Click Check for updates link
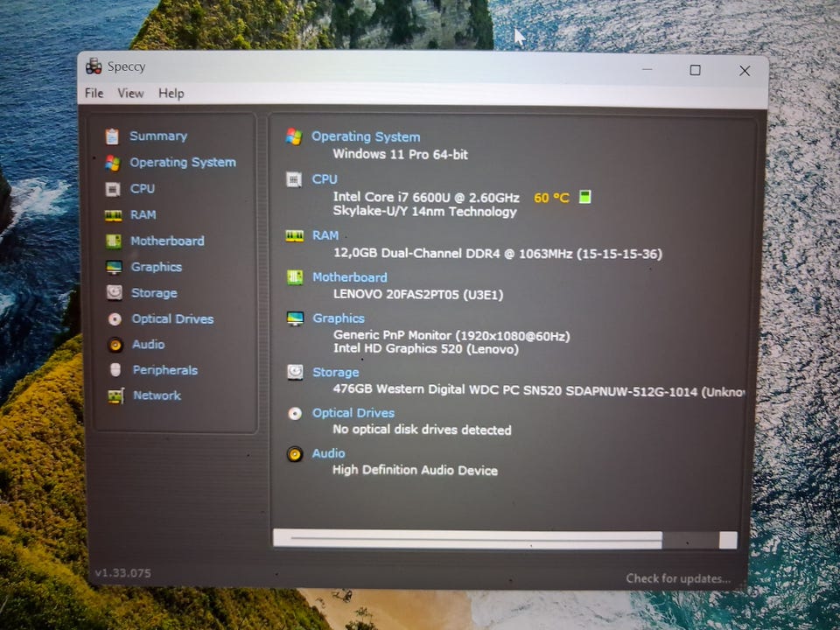840x630 pixels. pyautogui.click(x=678, y=578)
